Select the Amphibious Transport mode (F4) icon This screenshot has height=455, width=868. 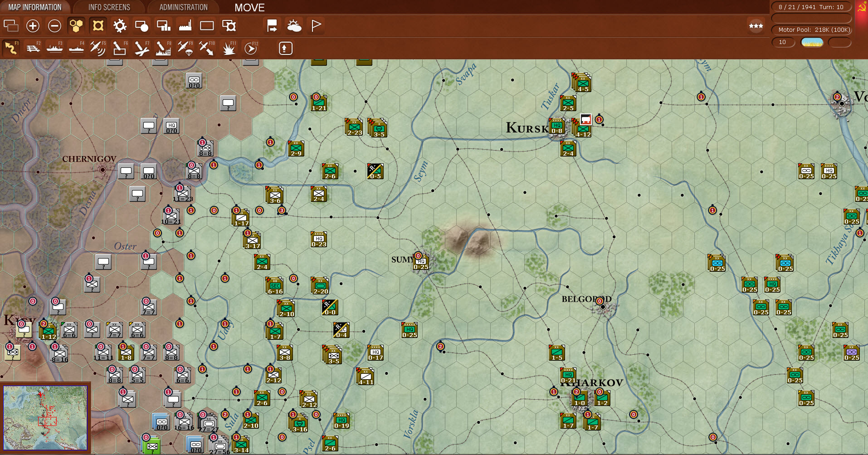76,48
